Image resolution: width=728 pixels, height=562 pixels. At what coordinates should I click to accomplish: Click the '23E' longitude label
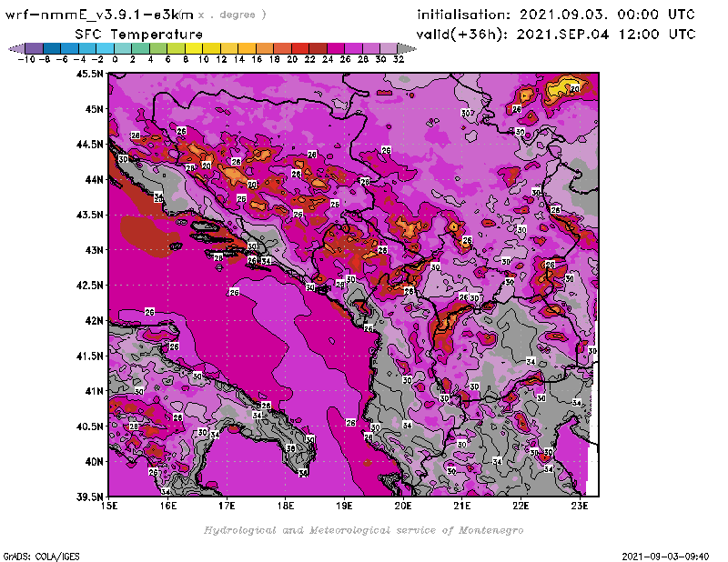click(x=580, y=506)
